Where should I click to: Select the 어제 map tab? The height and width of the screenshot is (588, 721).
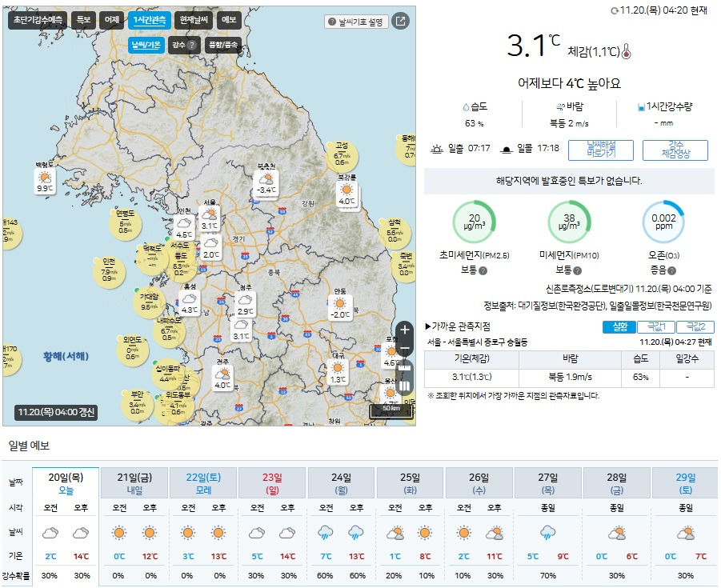[x=112, y=20]
